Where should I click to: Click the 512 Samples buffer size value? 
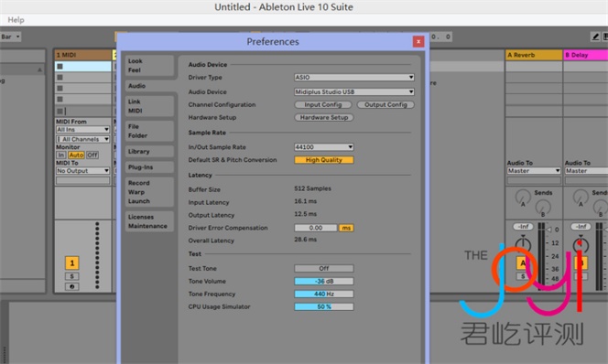coord(312,188)
